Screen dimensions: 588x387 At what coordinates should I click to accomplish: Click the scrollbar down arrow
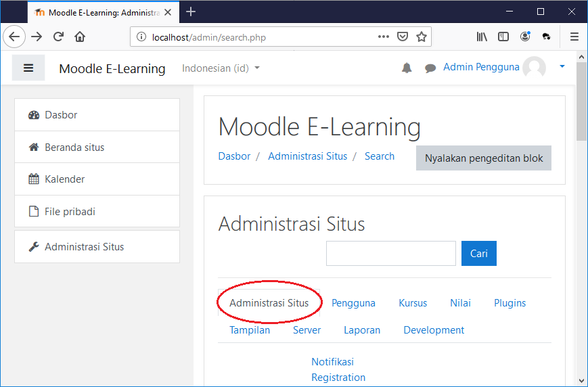tap(582, 382)
